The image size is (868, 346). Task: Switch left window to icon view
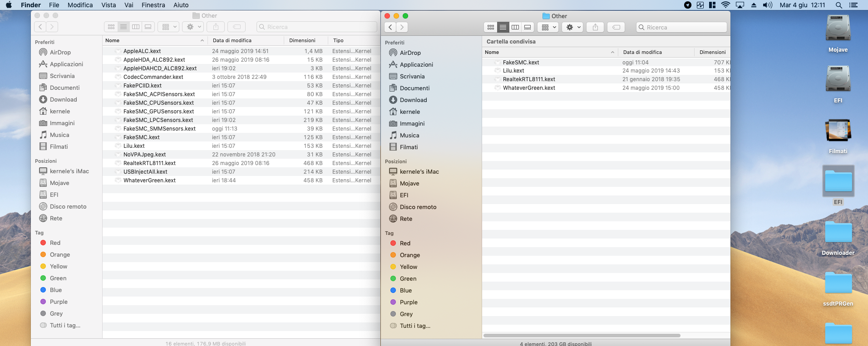click(111, 27)
